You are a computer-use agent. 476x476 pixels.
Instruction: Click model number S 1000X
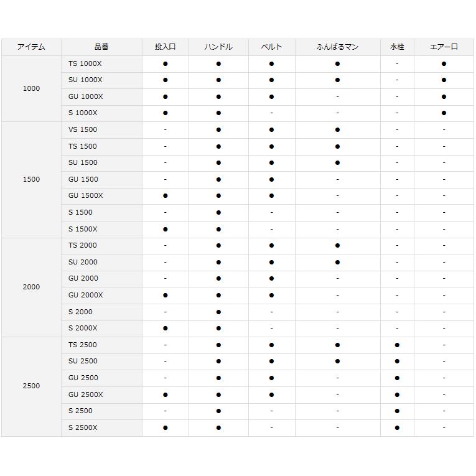tap(83, 113)
